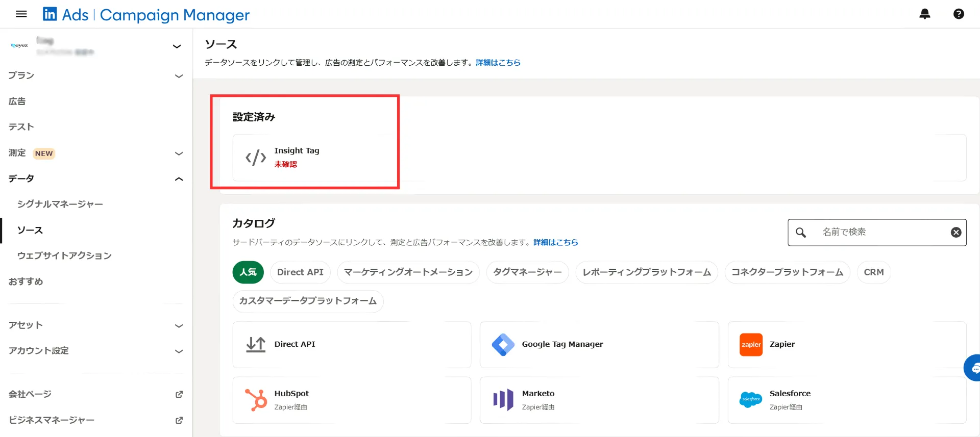Click the LinkedIn logo icon
This screenshot has height=437, width=980.
click(50, 14)
